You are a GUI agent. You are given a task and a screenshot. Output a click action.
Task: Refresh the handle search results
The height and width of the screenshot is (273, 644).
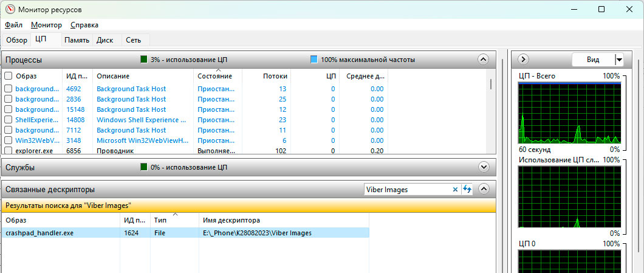[x=467, y=189]
